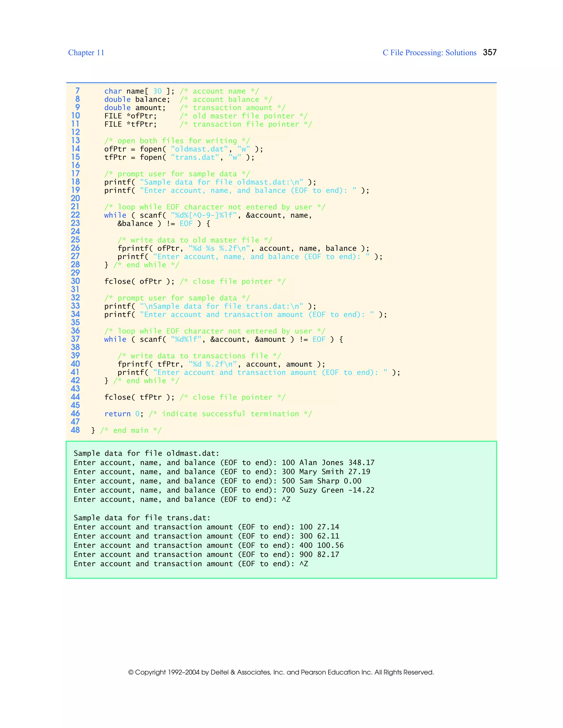Click comment 'write data to old master file'
Image resolution: width=563 pixels, height=728 pixels.
coord(195,240)
